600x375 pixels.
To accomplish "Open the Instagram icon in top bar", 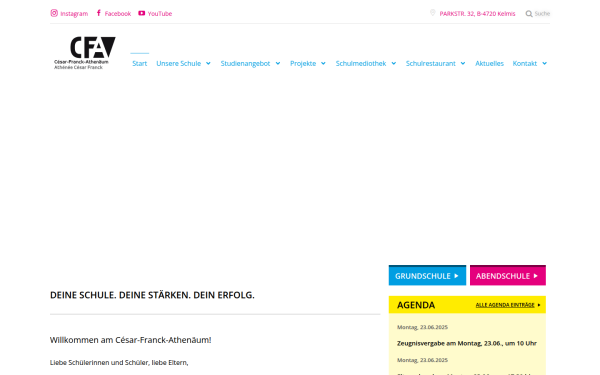I will [x=54, y=13].
